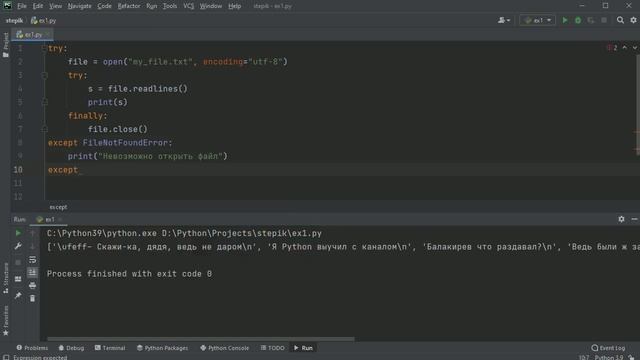The image size is (640, 360).
Task: Open the Refactor menu
Action: pos(129,6)
